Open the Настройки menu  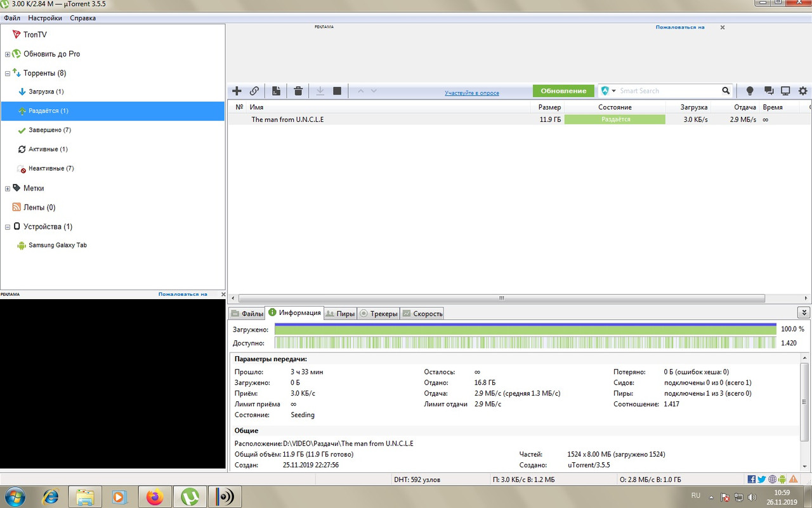pyautogui.click(x=45, y=18)
